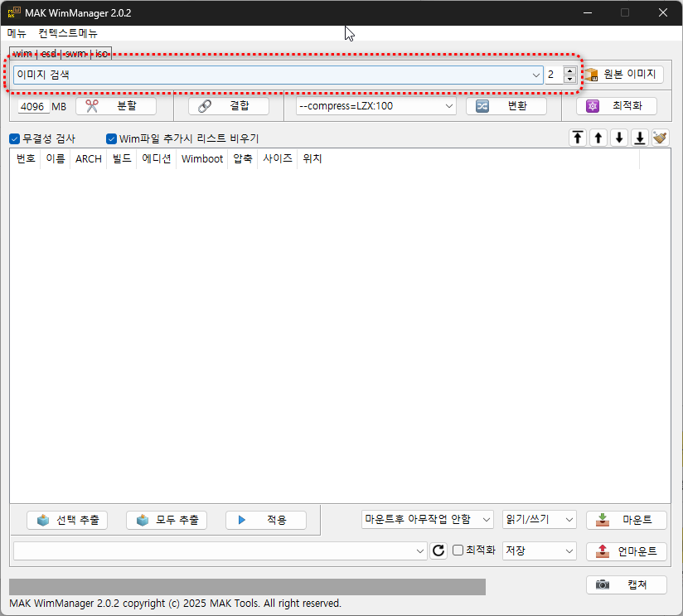This screenshot has width=683, height=616.
Task: Increase the image index stepper value
Action: [569, 71]
